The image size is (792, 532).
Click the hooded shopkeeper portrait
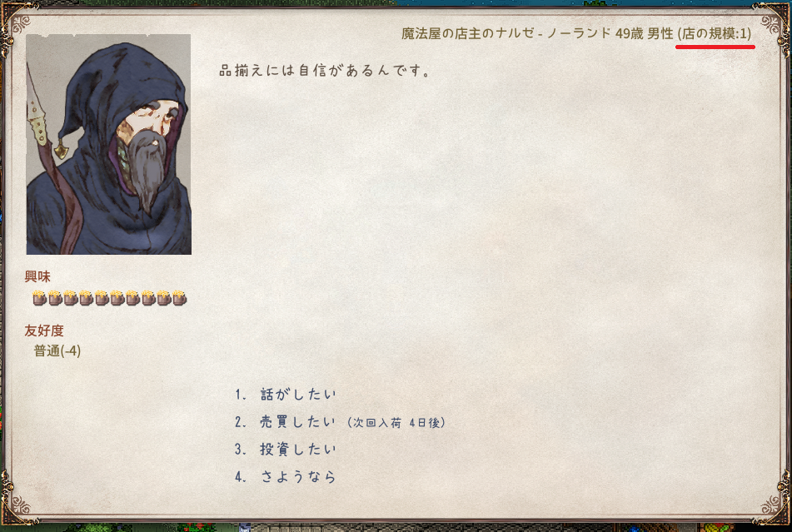tap(108, 144)
